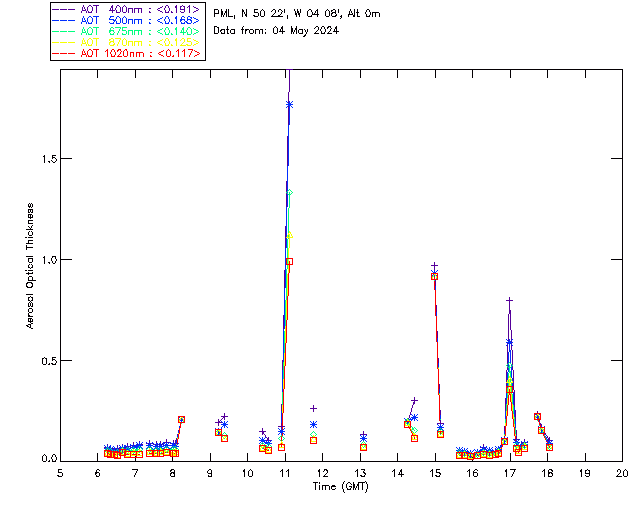Click the 'Data from: 04 May 2024' text
This screenshot has width=640, height=512.
[x=276, y=31]
